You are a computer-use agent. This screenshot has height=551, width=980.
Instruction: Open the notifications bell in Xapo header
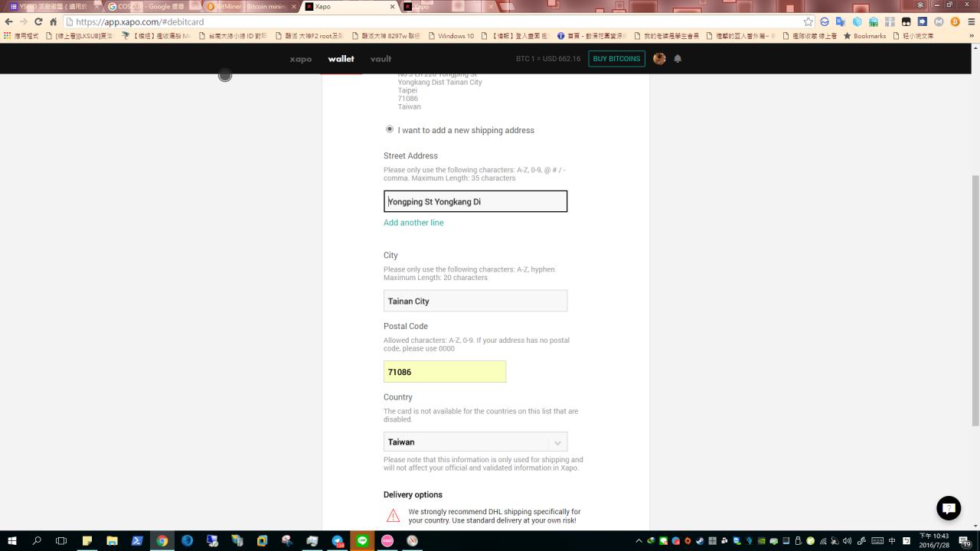coord(678,59)
